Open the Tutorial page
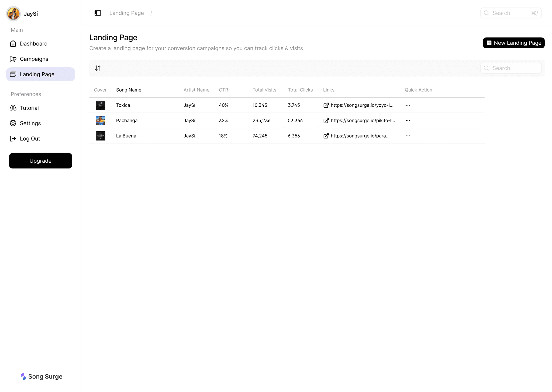 (x=40, y=108)
